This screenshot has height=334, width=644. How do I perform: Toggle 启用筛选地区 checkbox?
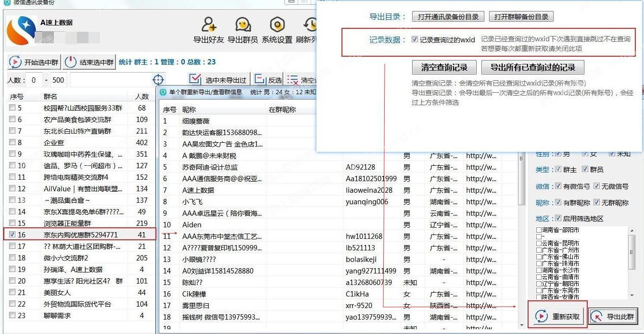pyautogui.click(x=558, y=219)
